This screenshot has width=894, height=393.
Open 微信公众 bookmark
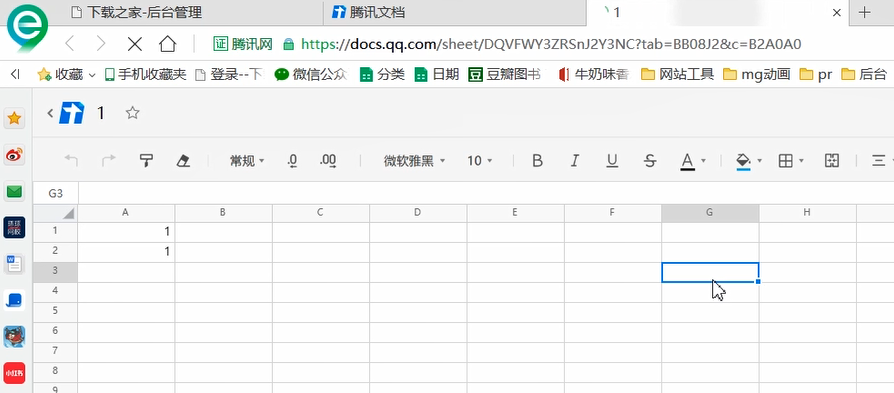[311, 74]
